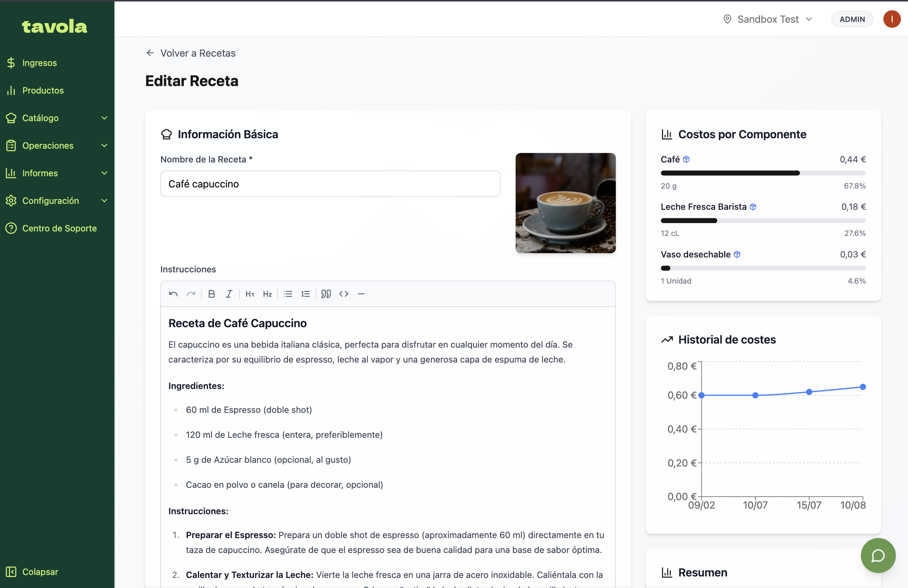
Task: Click the Café cost progress bar
Action: coord(763,173)
